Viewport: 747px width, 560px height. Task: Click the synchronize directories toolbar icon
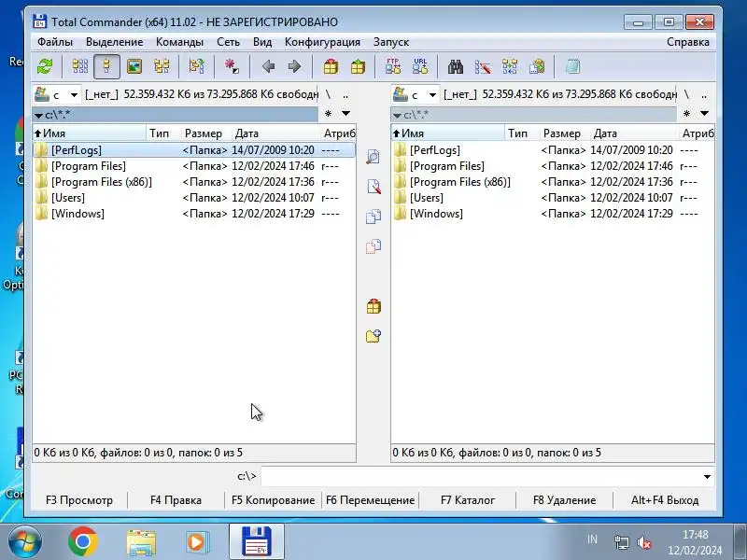pyautogui.click(x=510, y=66)
